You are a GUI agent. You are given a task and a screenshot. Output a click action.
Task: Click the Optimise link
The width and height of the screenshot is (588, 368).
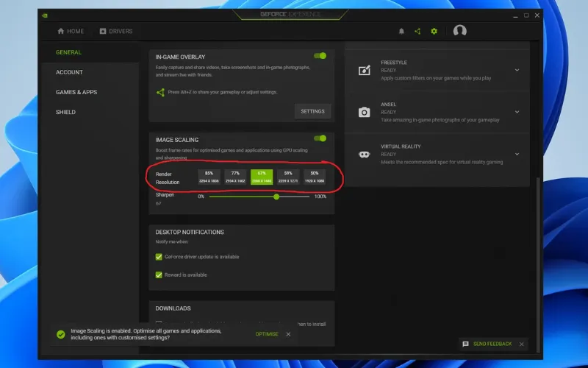267,334
